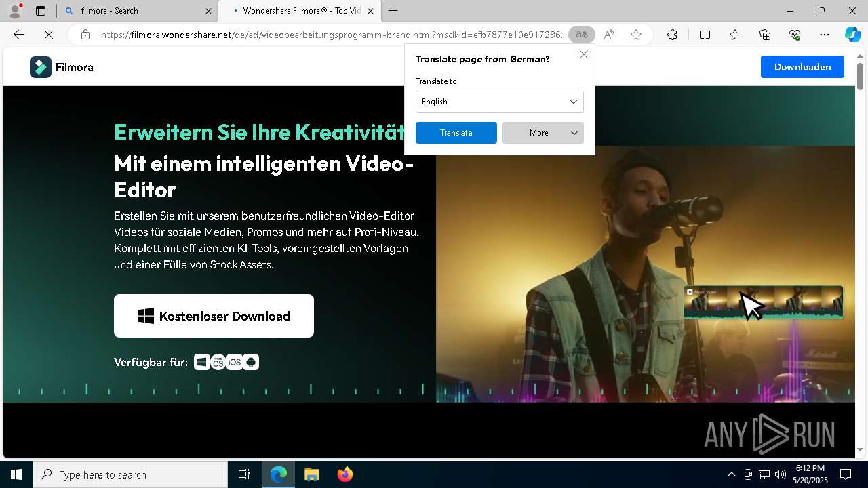Open Collections panel
The height and width of the screenshot is (488, 868).
[765, 35]
